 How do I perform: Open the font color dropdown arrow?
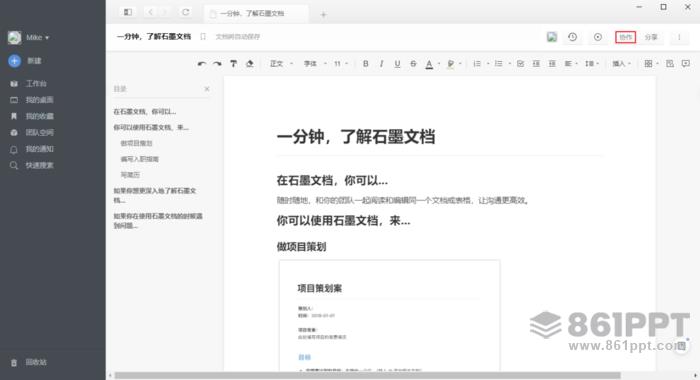439,64
